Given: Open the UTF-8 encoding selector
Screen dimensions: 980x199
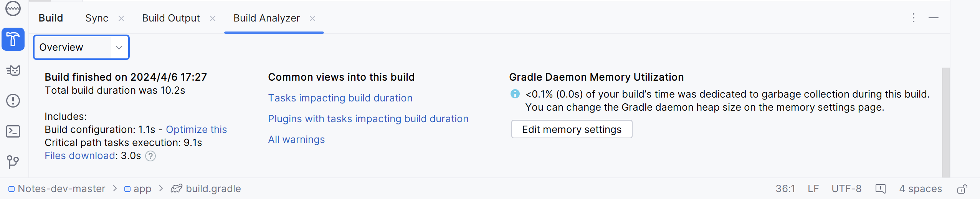Looking at the screenshot, I should [x=846, y=189].
